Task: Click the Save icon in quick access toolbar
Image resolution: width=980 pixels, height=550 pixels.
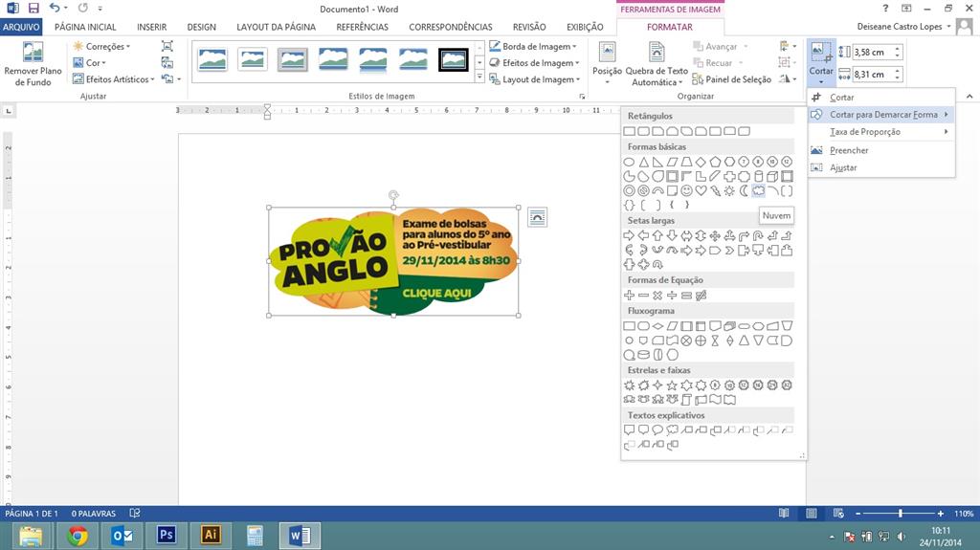Action: point(33,8)
